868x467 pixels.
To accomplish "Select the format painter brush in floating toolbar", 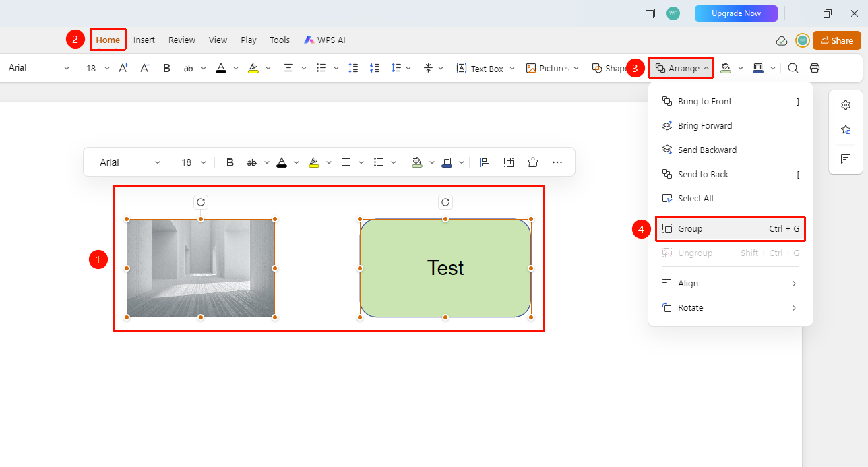I will [533, 162].
